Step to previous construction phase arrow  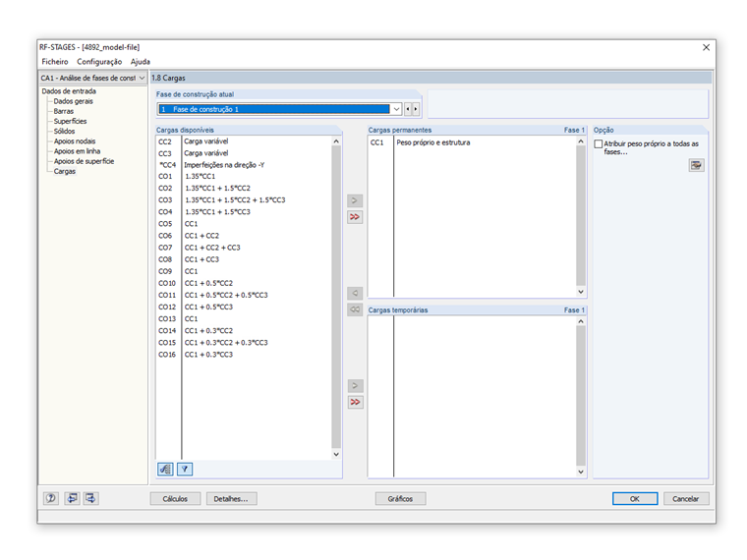coord(408,109)
